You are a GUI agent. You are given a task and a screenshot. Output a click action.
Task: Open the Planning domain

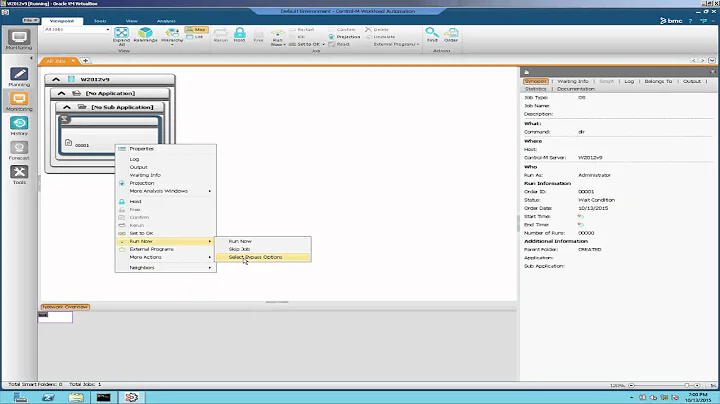click(x=19, y=77)
